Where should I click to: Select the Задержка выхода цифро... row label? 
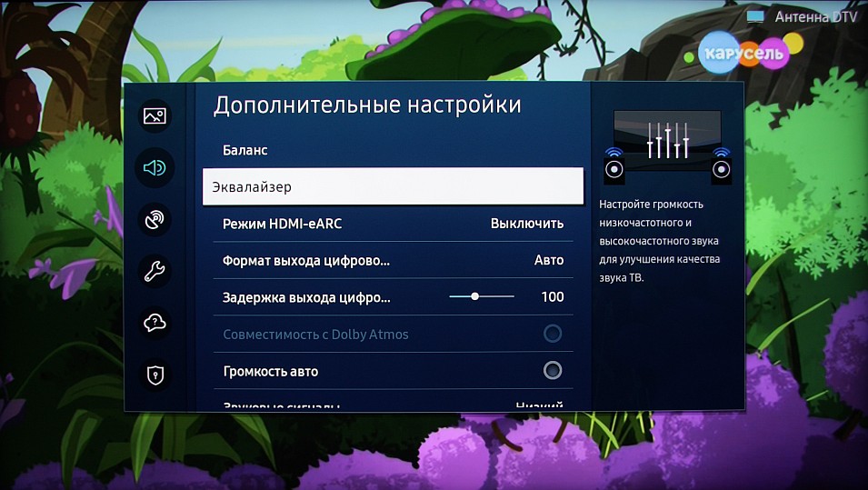306,298
